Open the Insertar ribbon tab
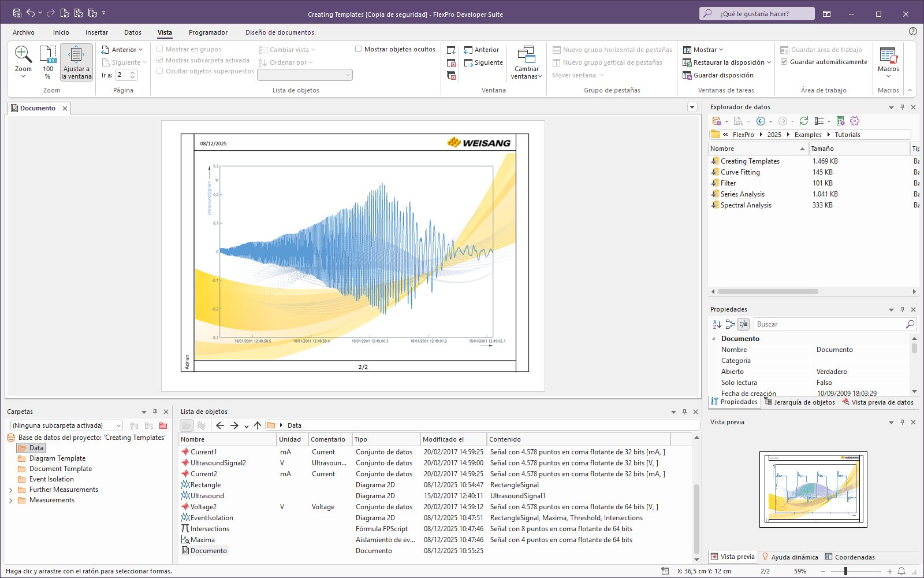 pos(96,32)
